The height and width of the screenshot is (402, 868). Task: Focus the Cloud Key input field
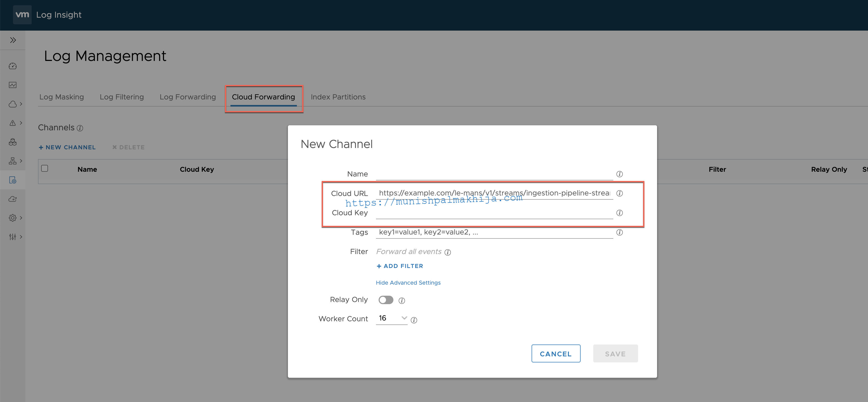[494, 213]
